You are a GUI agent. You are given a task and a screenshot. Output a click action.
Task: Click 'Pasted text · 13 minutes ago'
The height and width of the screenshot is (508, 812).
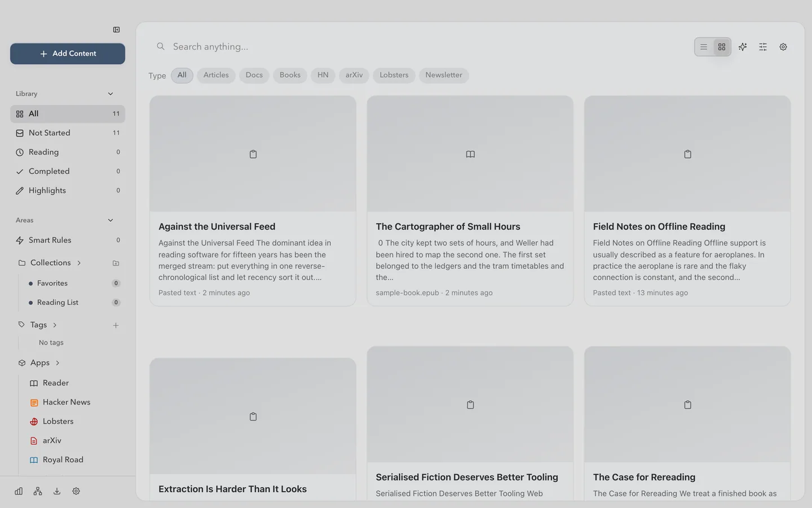pos(641,293)
